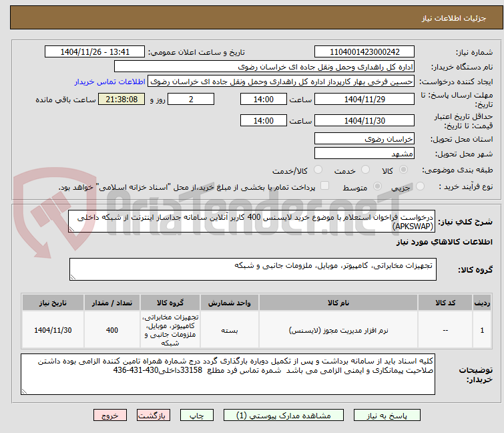Click the announcement date field 1404/11/26 - 13:41
This screenshot has height=433, width=504.
[x=95, y=52]
